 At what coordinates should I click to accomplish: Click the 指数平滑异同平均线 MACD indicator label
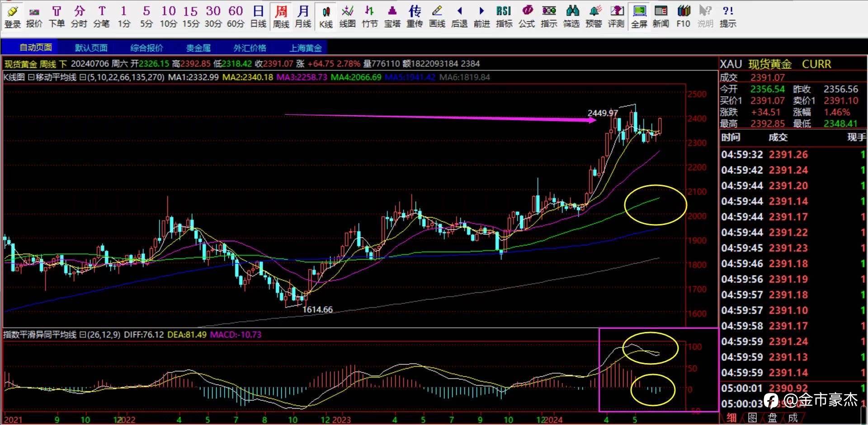click(40, 335)
